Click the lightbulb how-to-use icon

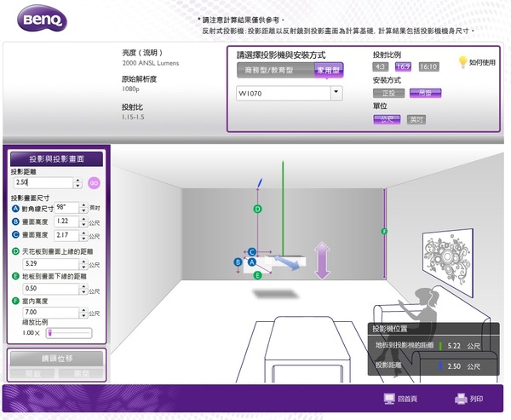pos(462,61)
